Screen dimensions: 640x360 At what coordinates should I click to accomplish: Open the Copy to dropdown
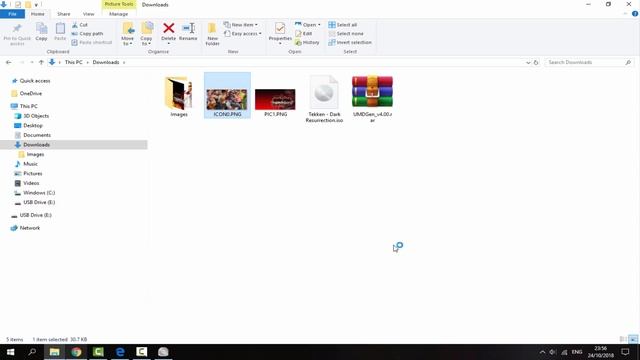[x=147, y=34]
